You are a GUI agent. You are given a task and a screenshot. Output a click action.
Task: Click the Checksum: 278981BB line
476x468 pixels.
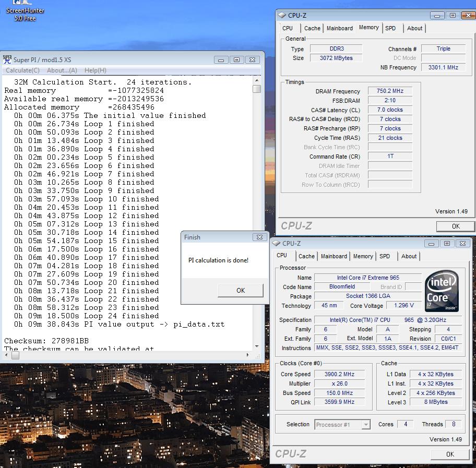click(46, 341)
